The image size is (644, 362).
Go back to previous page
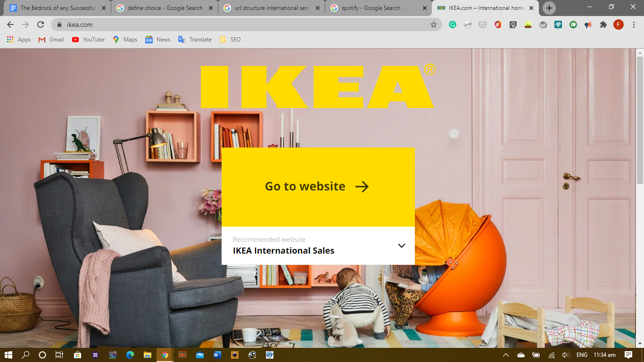point(10,25)
